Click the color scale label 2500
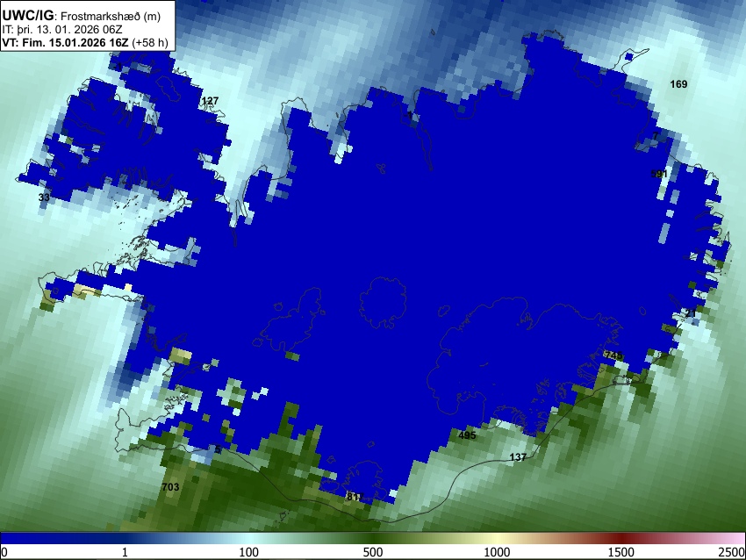Image resolution: width=746 pixels, height=560 pixels. pyautogui.click(x=732, y=552)
